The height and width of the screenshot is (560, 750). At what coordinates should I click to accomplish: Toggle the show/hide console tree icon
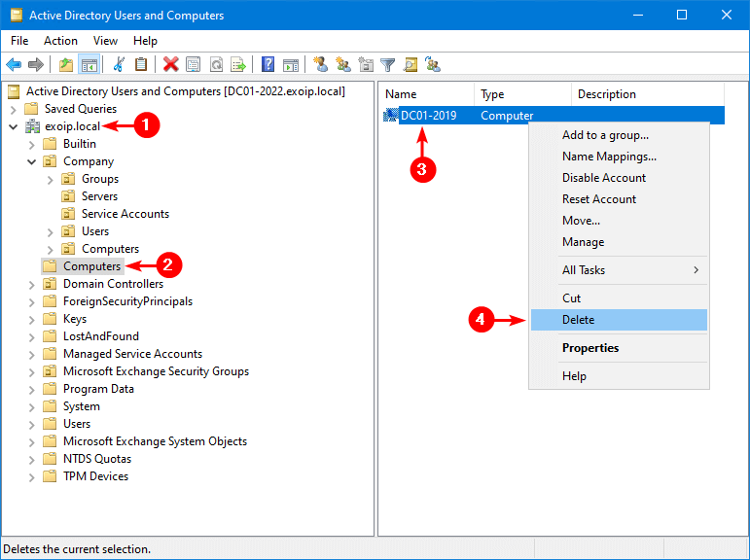(x=89, y=64)
